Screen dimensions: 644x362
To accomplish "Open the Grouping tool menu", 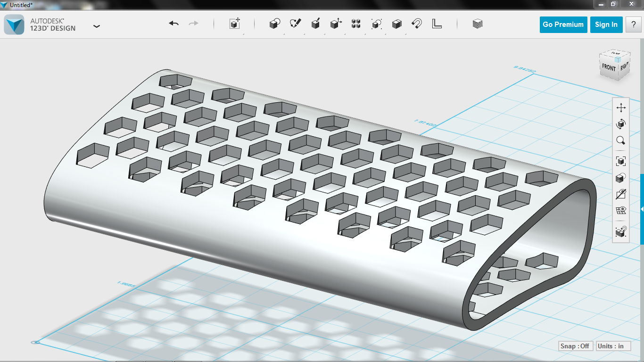I will point(376,24).
